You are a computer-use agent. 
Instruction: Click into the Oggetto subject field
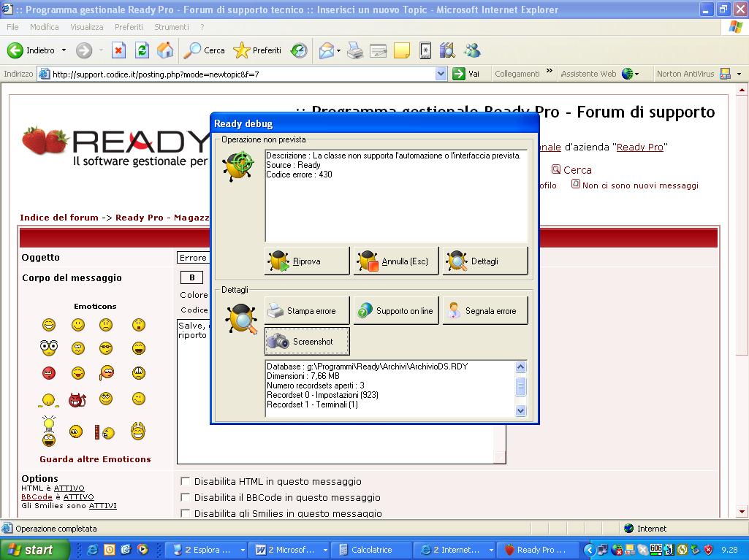pos(194,258)
